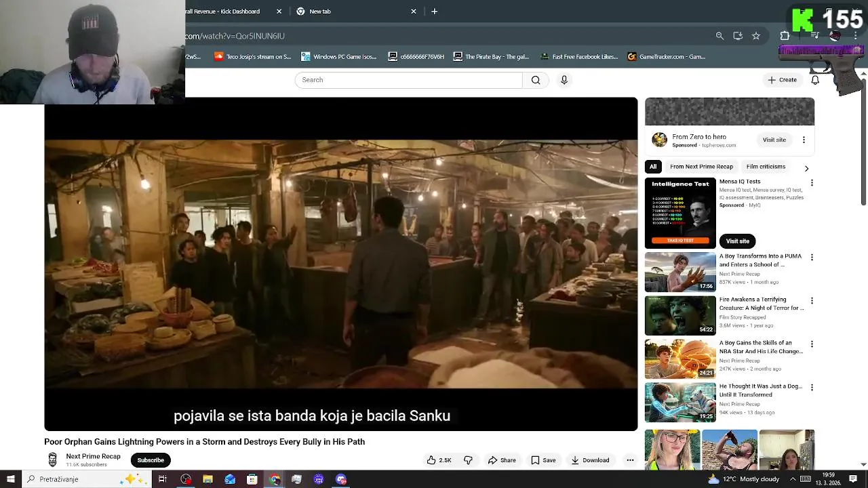Open the Windows notification center icon
Image resolution: width=868 pixels, height=488 pixels.
pyautogui.click(x=853, y=479)
